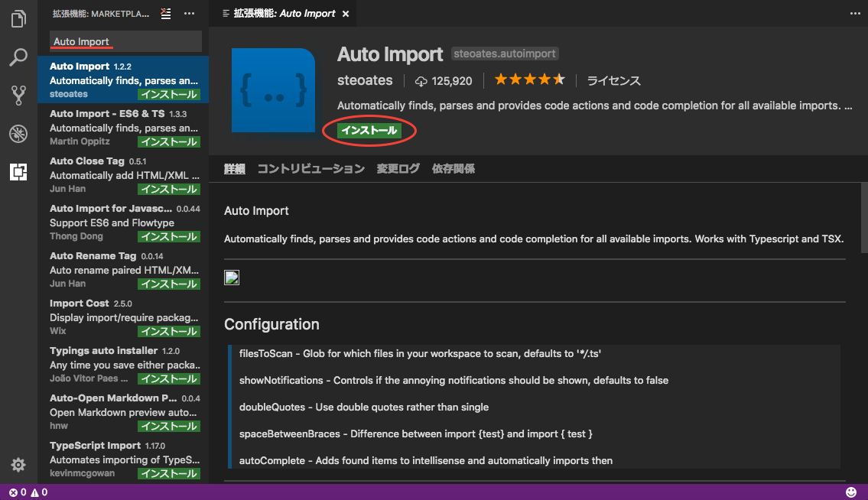The image size is (868, 500).
Task: Open the Debug view in the activity bar
Action: tap(18, 132)
